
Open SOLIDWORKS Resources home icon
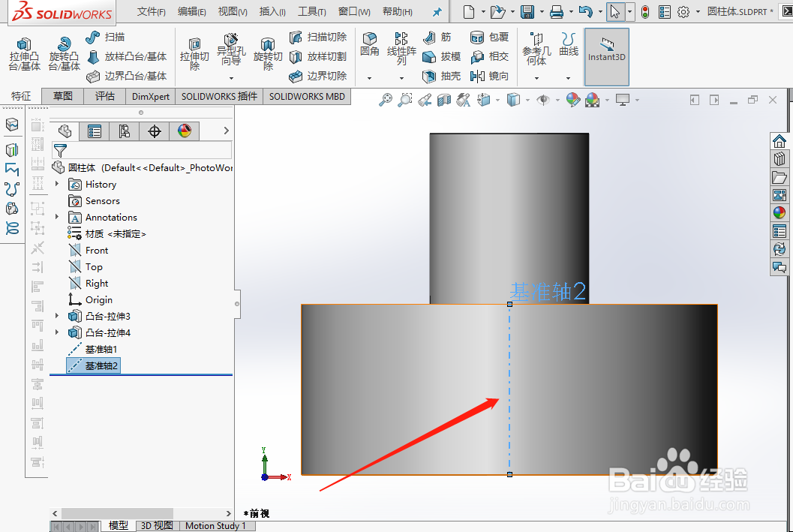779,141
